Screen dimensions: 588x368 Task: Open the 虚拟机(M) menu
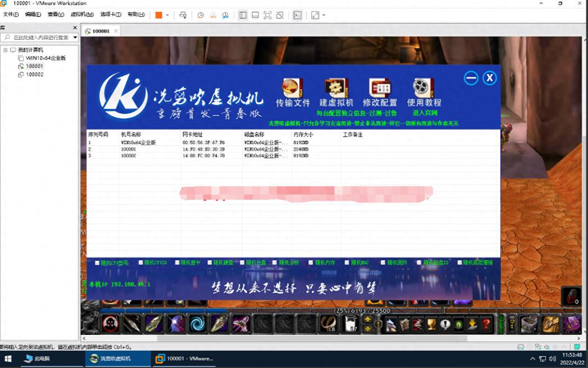point(82,14)
